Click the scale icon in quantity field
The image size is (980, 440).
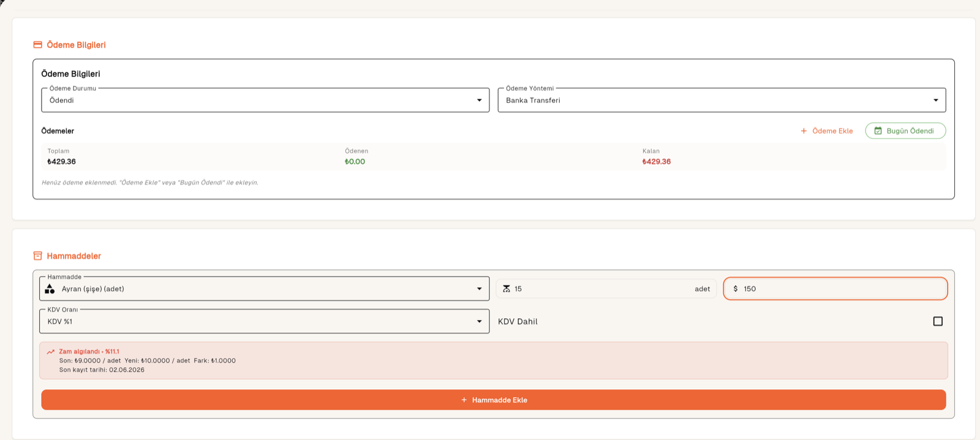click(x=507, y=289)
